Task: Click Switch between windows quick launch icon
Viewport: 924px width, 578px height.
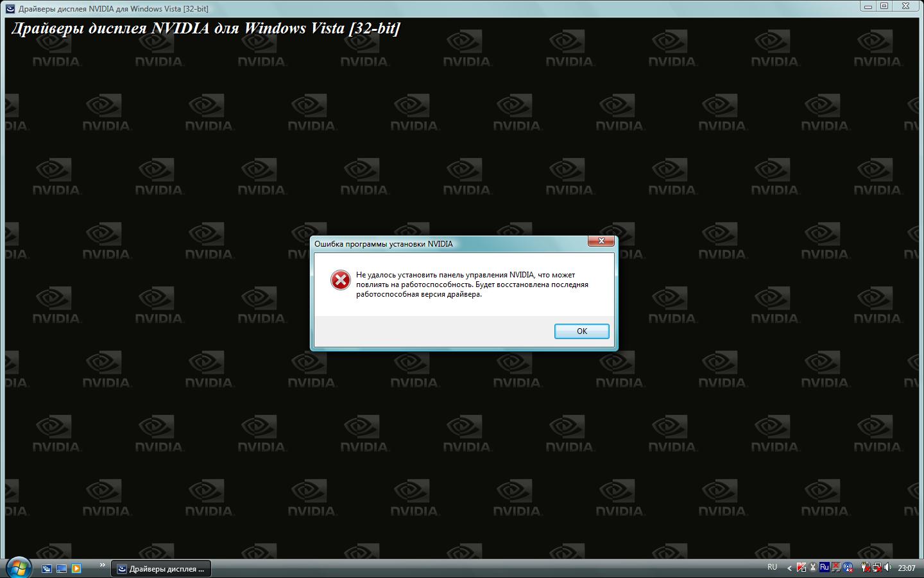Action: pyautogui.click(x=46, y=568)
